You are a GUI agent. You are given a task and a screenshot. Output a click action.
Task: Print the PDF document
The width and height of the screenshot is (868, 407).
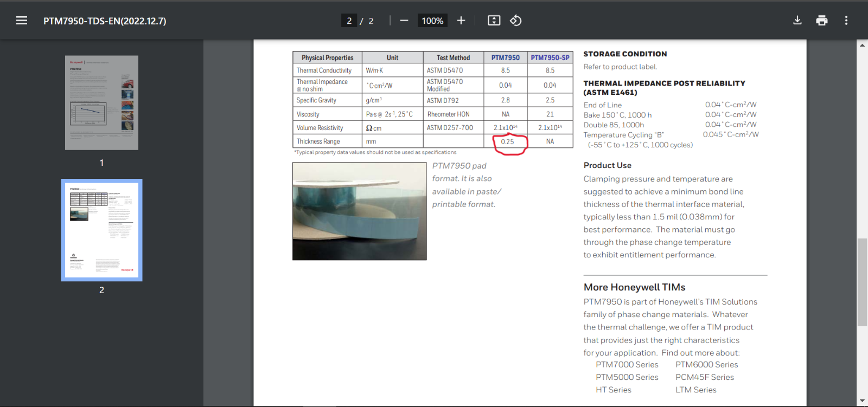pos(822,21)
